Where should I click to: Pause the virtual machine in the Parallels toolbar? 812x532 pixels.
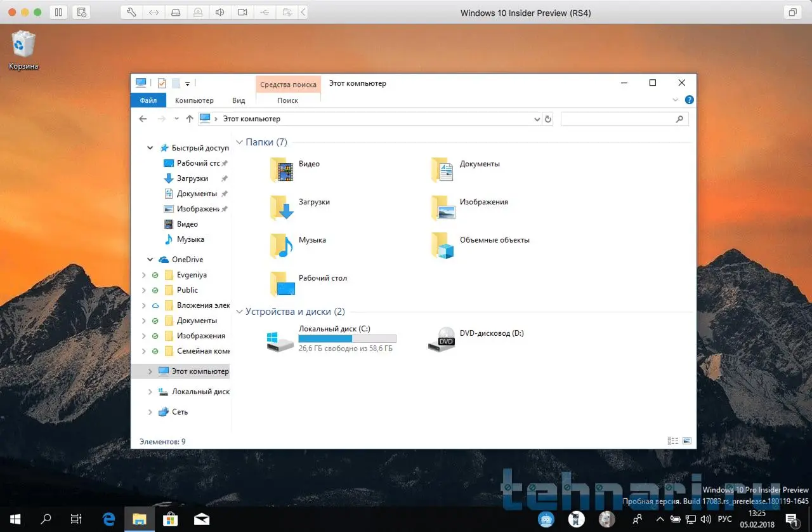[x=58, y=12]
